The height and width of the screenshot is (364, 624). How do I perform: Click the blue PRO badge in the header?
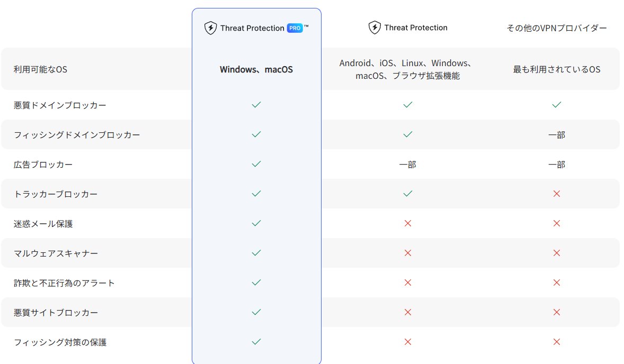(x=295, y=28)
